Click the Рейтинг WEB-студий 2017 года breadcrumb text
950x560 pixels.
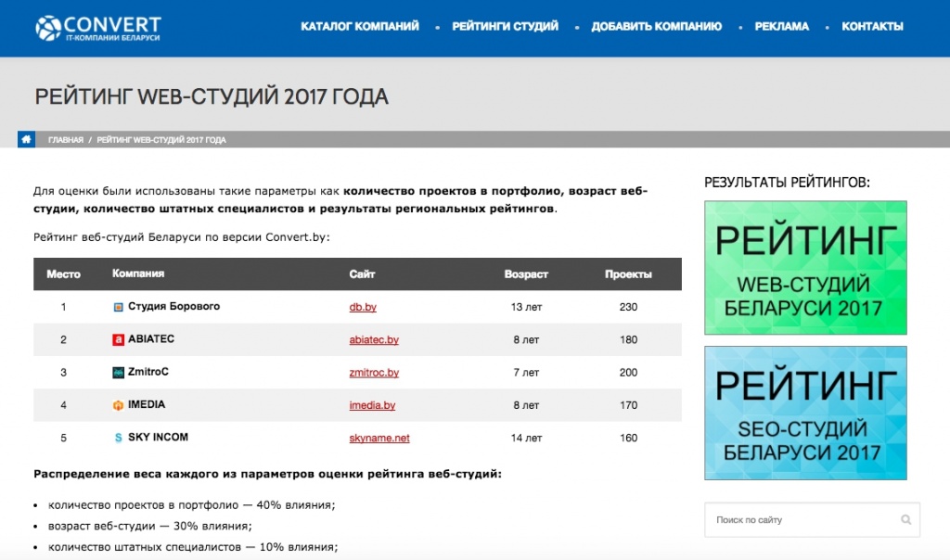161,140
